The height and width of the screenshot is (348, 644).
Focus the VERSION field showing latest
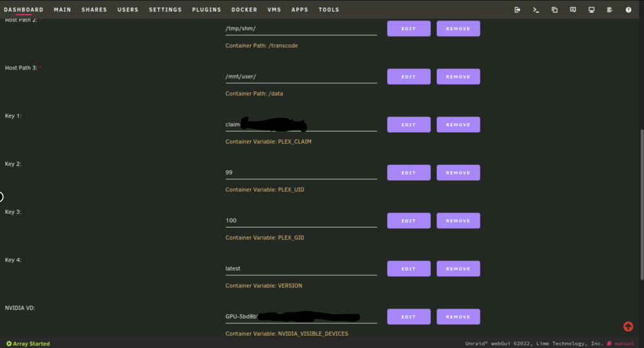point(301,269)
